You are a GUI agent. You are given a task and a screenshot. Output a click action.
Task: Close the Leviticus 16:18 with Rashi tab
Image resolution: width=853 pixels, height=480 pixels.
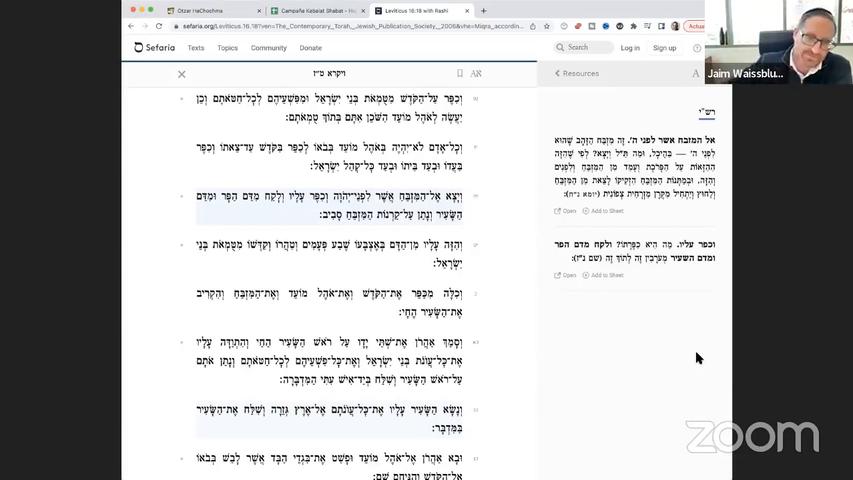[467, 11]
